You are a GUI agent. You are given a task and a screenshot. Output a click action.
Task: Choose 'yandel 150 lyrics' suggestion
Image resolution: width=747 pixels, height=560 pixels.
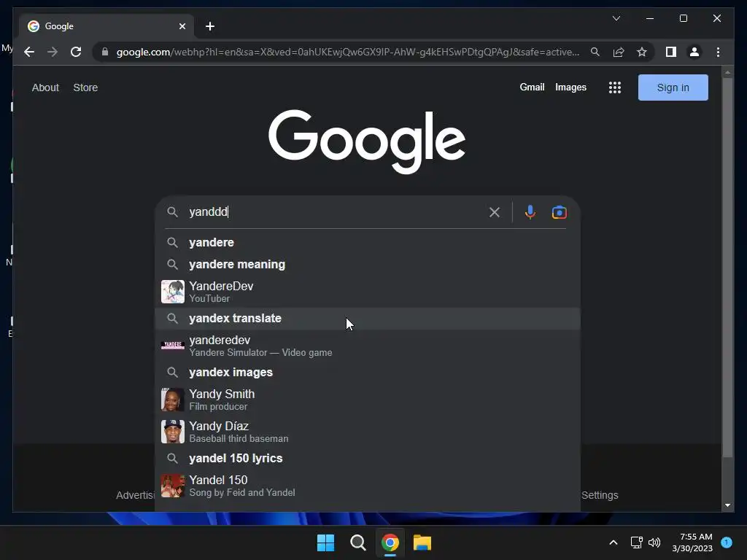pyautogui.click(x=368, y=458)
